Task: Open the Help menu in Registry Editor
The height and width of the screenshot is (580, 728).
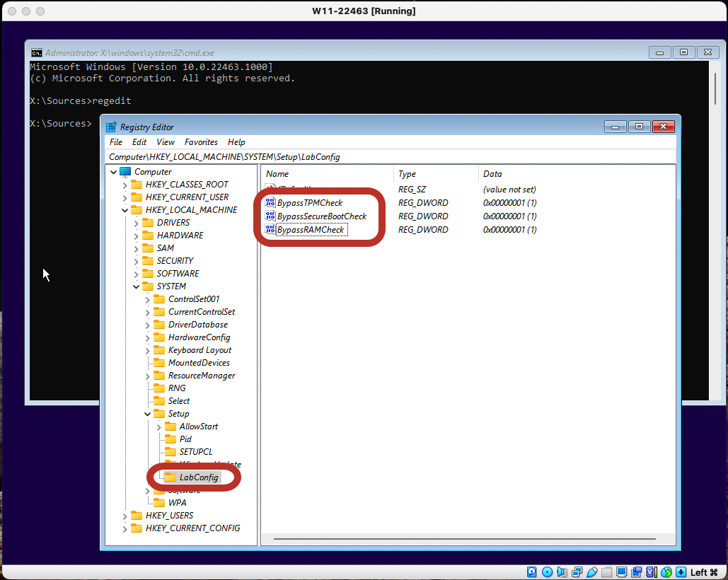Action: 236,142
